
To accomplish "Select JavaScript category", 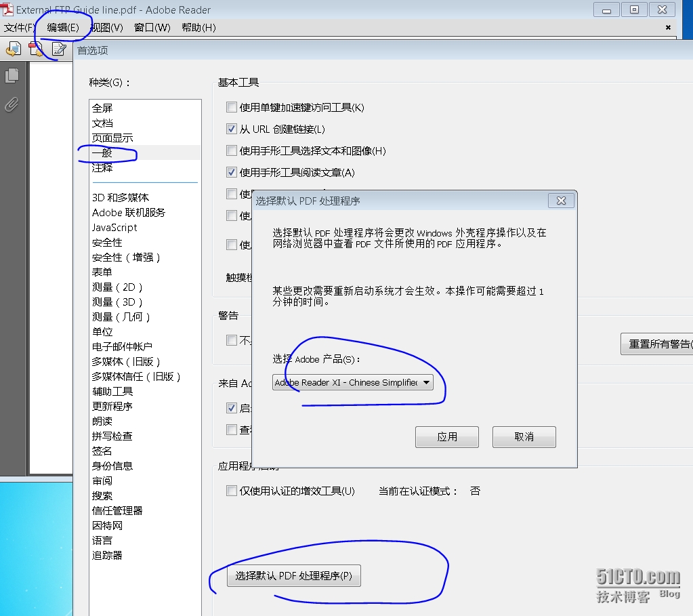I will click(x=114, y=228).
